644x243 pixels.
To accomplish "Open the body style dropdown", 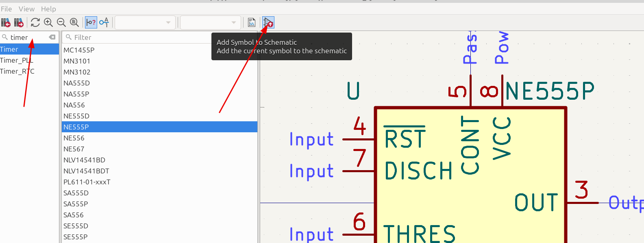I will 211,22.
